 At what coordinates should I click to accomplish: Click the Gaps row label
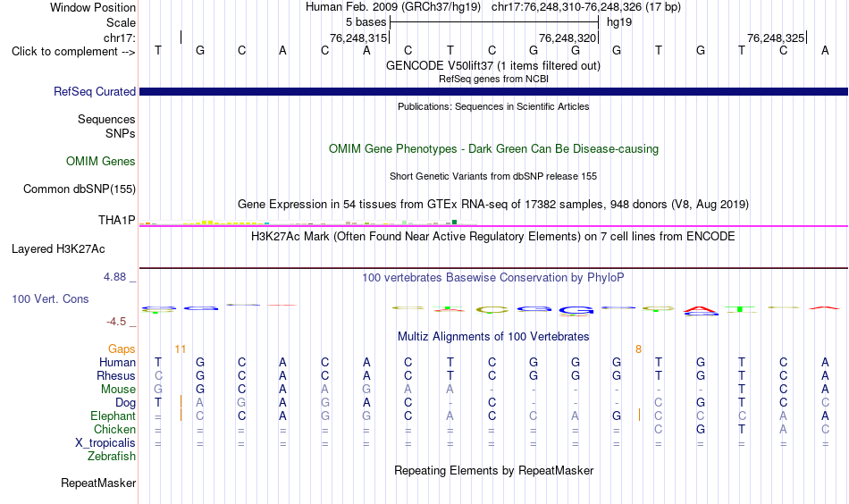[x=122, y=349]
